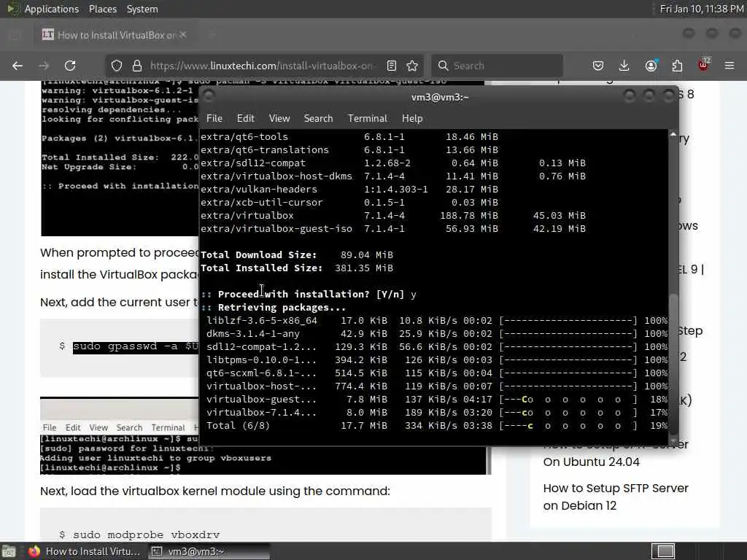Open Firefox hamburger application menu
The width and height of the screenshot is (747, 560).
tap(729, 66)
